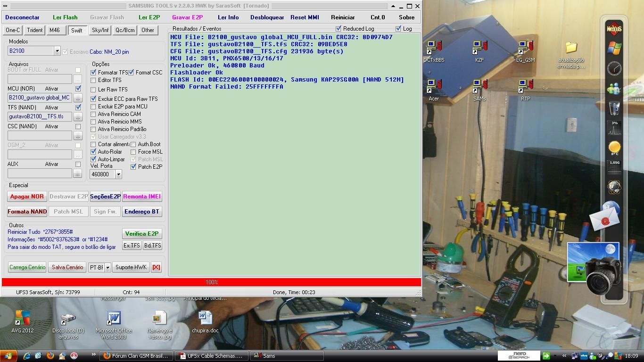Toggle the MCU (NOR) Ativar checkbox
The height and width of the screenshot is (362, 644).
point(78,89)
